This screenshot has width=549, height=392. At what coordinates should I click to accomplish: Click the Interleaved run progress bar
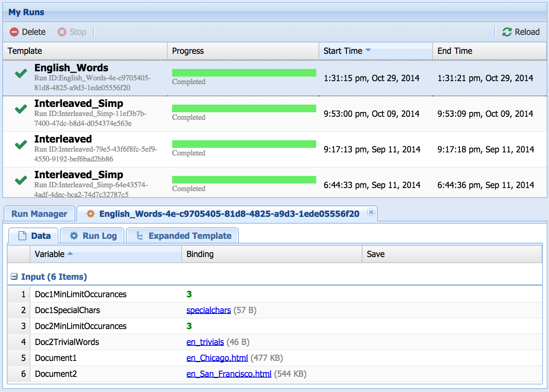[x=244, y=144]
